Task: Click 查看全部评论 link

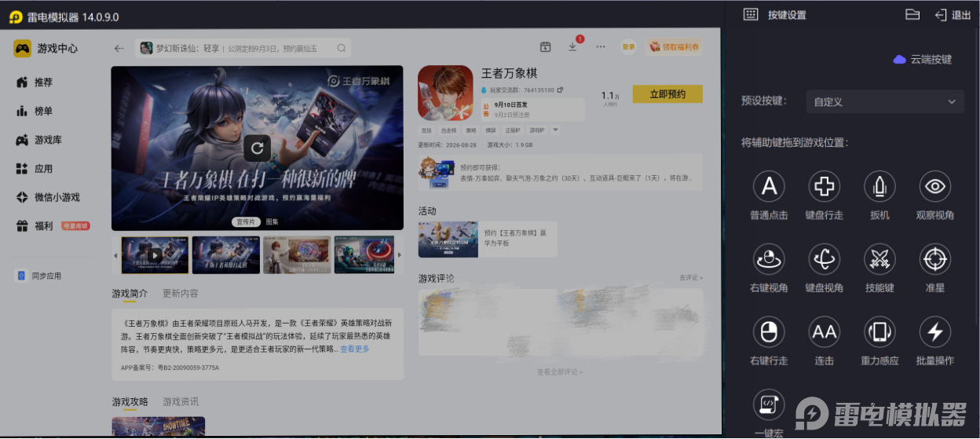Action: click(x=560, y=371)
